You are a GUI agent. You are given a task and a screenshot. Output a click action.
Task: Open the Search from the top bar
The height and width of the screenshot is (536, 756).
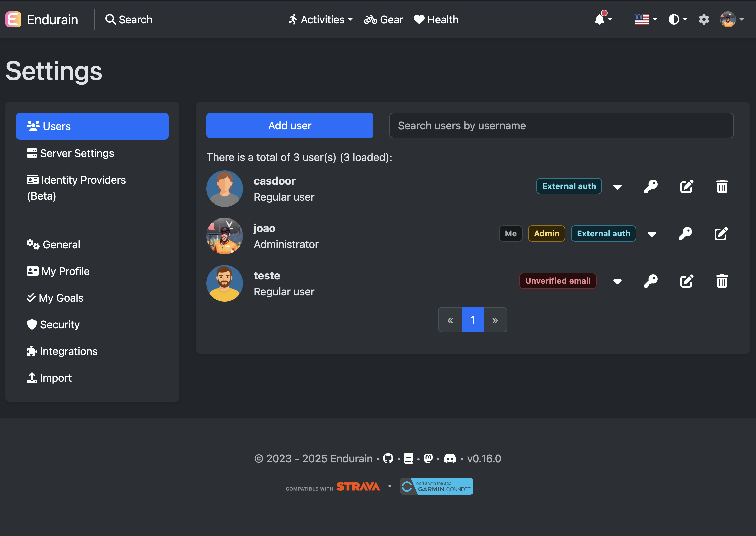pos(129,19)
